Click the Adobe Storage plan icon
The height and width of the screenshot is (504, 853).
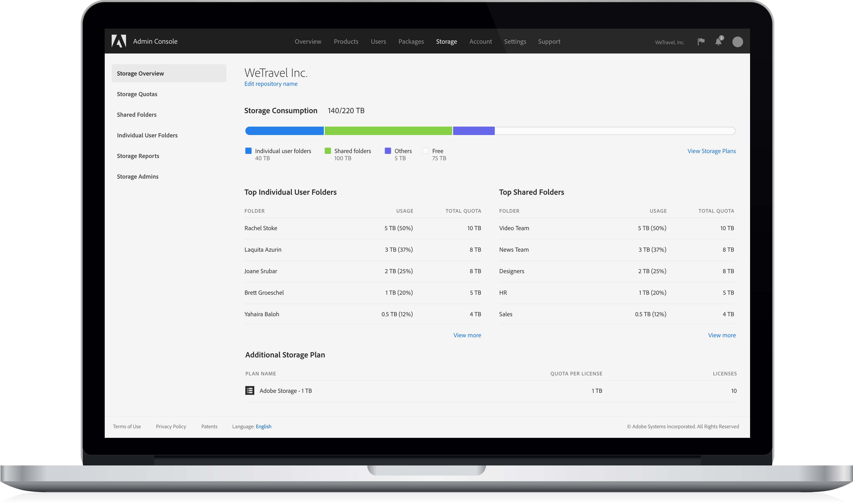click(x=250, y=391)
